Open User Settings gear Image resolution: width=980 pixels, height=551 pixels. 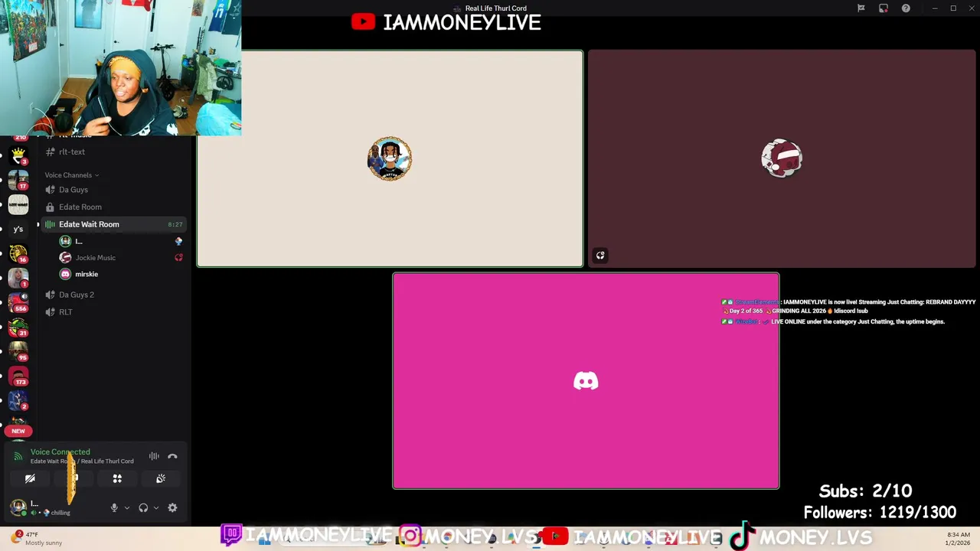pos(172,507)
